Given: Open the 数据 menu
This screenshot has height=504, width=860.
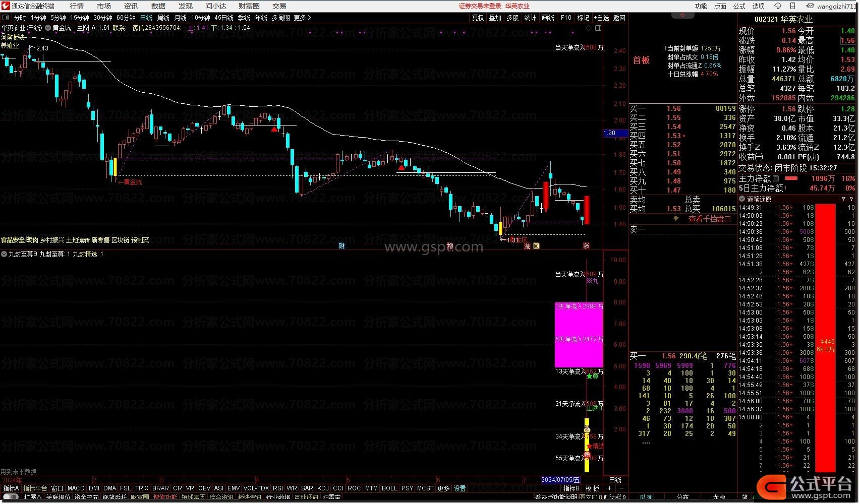Looking at the screenshot, I should pyautogui.click(x=158, y=6).
